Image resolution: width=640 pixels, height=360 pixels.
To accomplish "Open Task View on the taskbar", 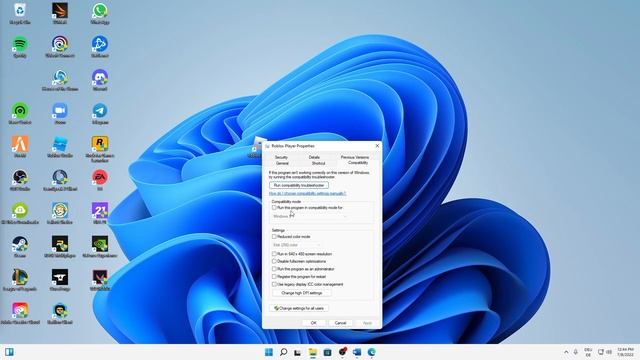I will (298, 352).
